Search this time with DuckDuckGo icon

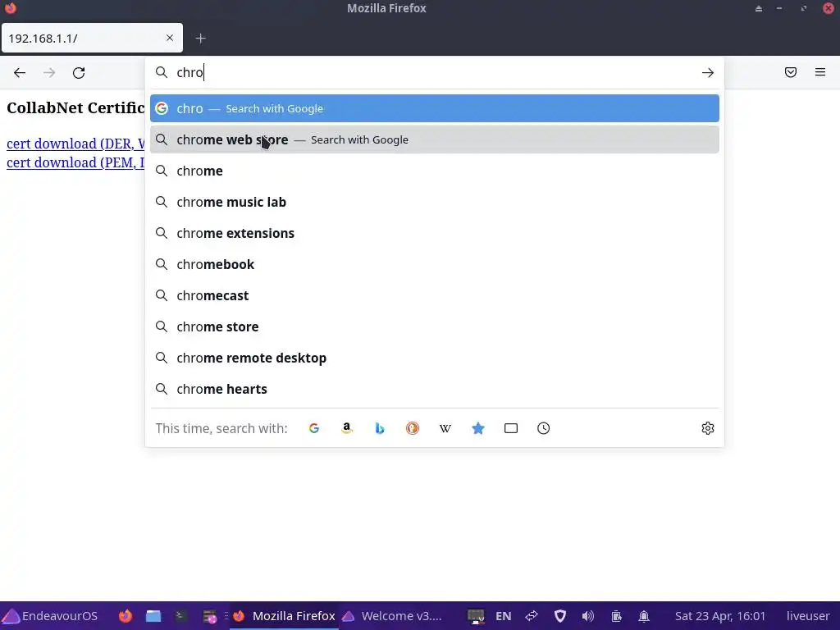pyautogui.click(x=412, y=428)
